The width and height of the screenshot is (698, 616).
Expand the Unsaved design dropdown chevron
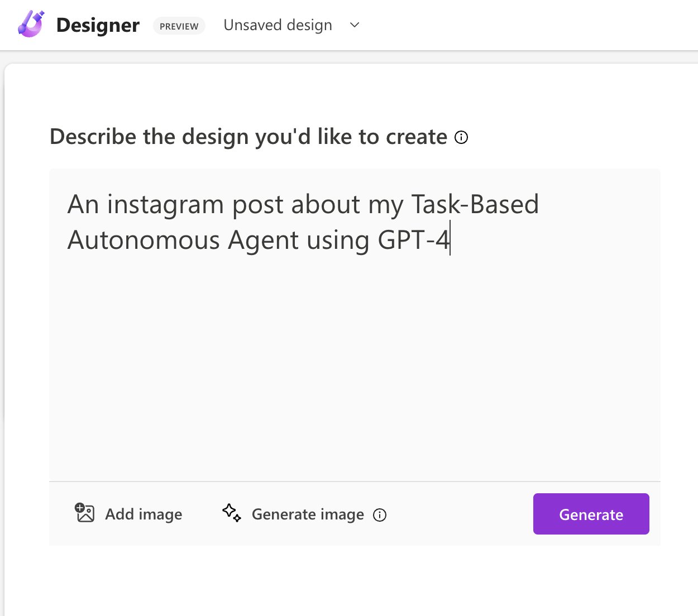point(355,25)
